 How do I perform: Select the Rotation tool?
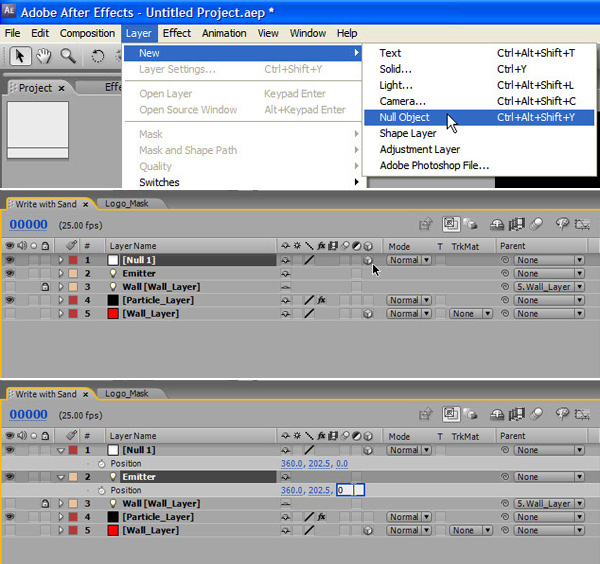coord(98,57)
